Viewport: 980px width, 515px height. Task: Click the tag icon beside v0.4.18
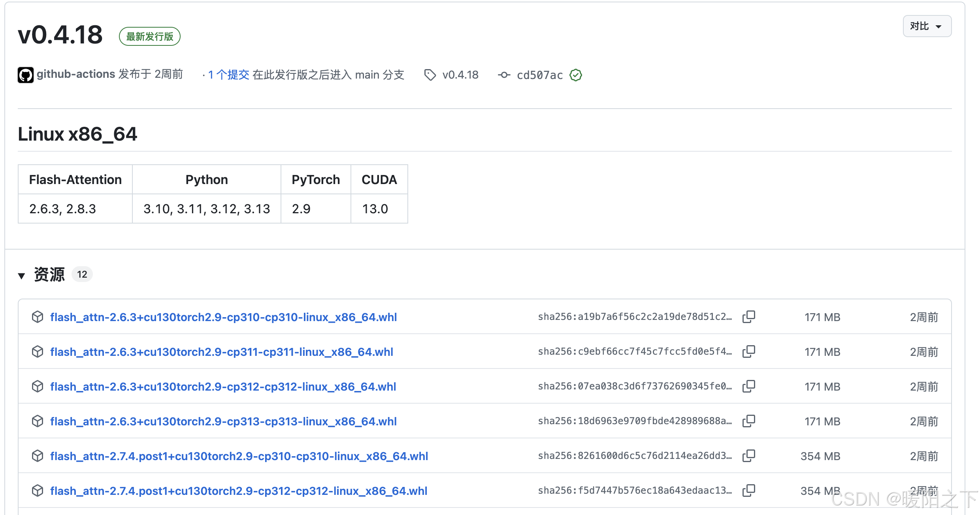point(430,75)
